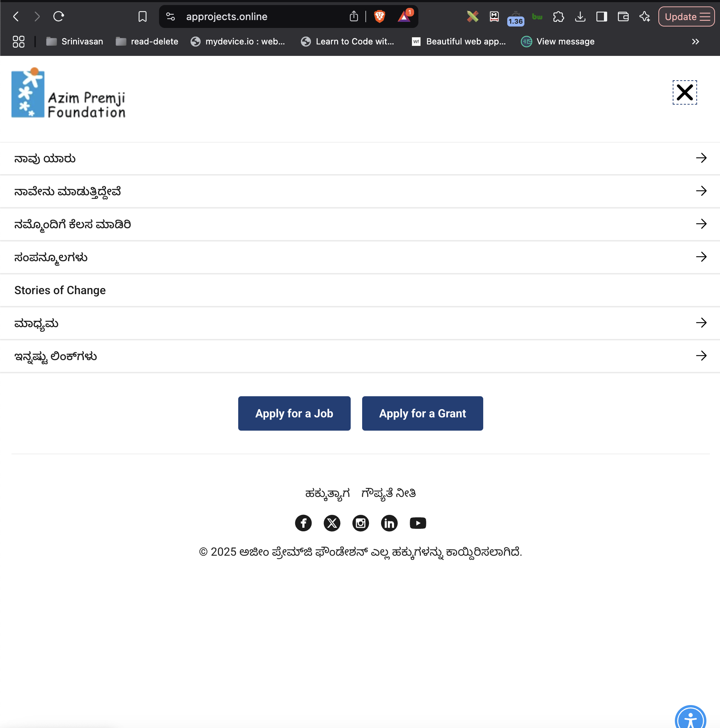Click the Apply for a Grant button

(x=422, y=413)
